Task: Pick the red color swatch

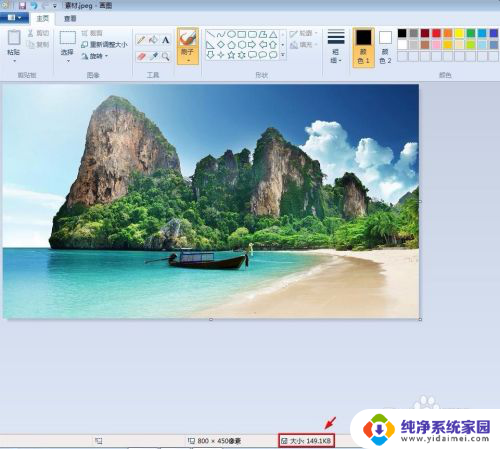Action: point(436,33)
